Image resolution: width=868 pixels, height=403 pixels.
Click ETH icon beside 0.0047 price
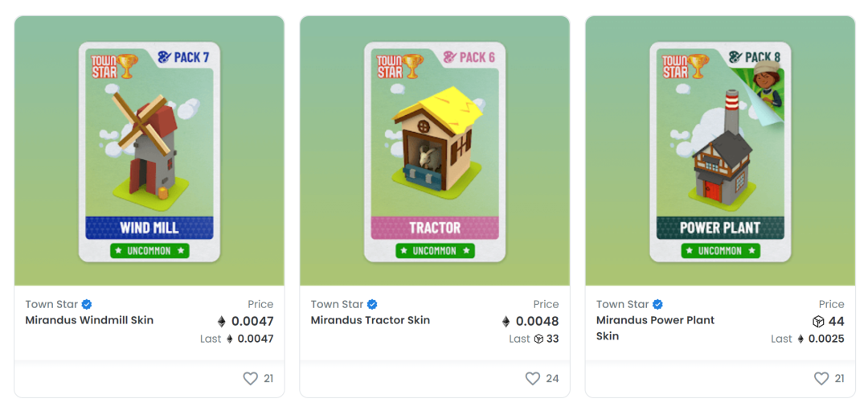tap(222, 322)
